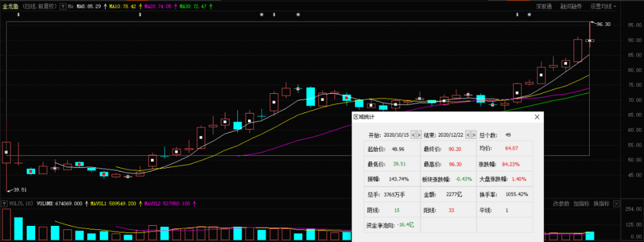Viewport: 644px width, 242px height.
Task: Click the end date 2020/12/22 field
Action: click(451, 135)
